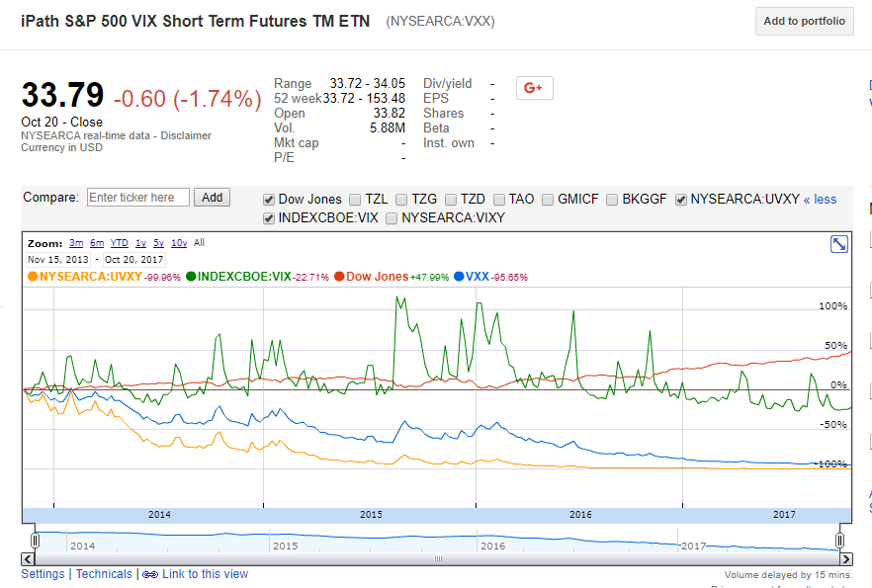This screenshot has height=588, width=872.
Task: Click the Dow Jones legend label
Action: pyautogui.click(x=377, y=277)
